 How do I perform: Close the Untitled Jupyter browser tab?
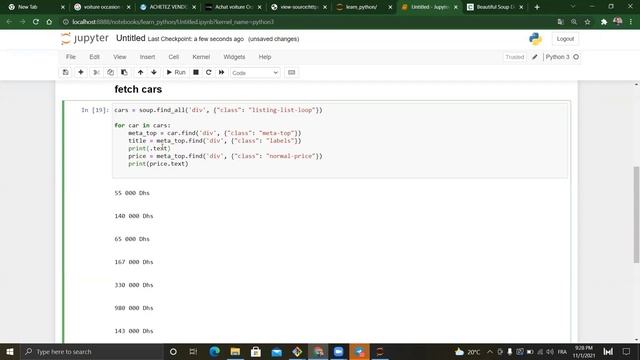(456, 7)
